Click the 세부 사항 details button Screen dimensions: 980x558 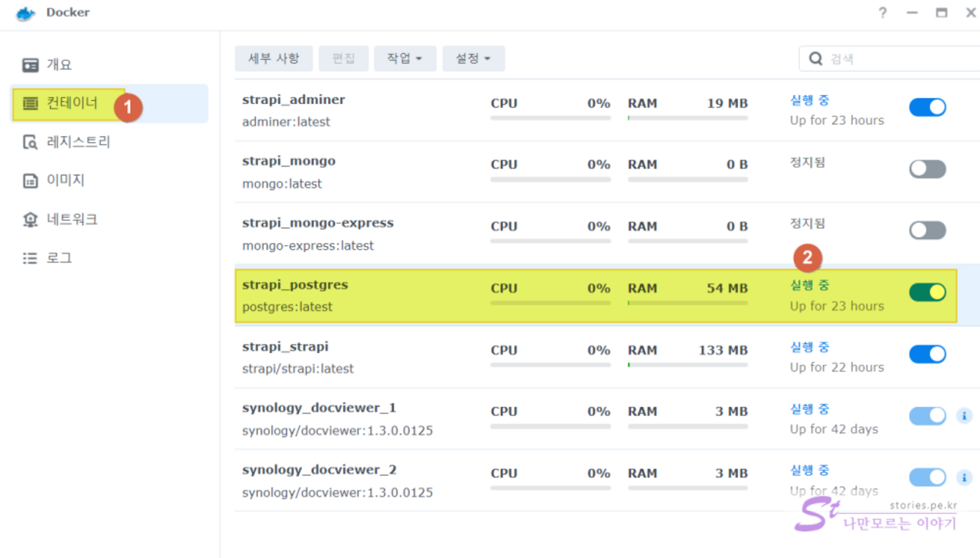point(274,59)
